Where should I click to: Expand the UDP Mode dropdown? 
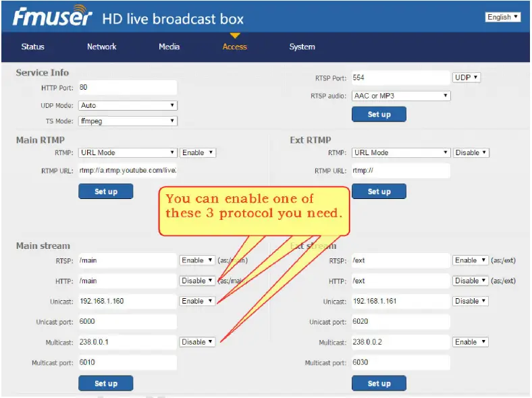(x=128, y=105)
